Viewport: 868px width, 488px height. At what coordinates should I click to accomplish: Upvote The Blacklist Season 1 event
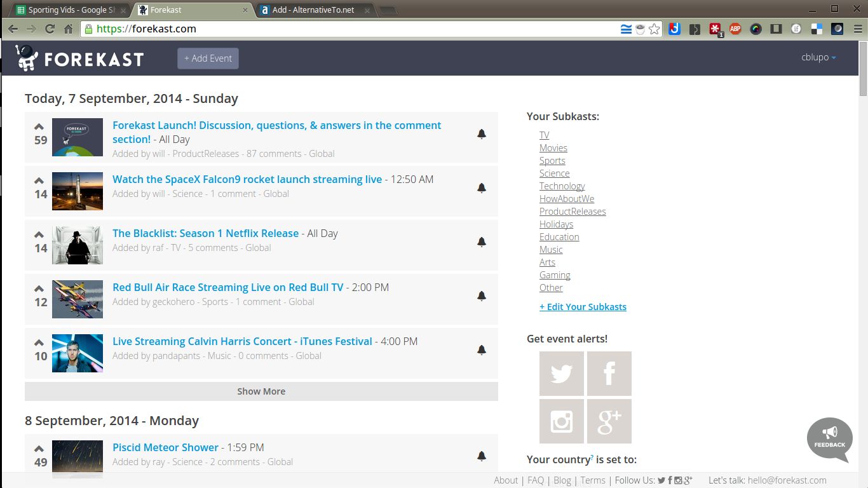(39, 234)
